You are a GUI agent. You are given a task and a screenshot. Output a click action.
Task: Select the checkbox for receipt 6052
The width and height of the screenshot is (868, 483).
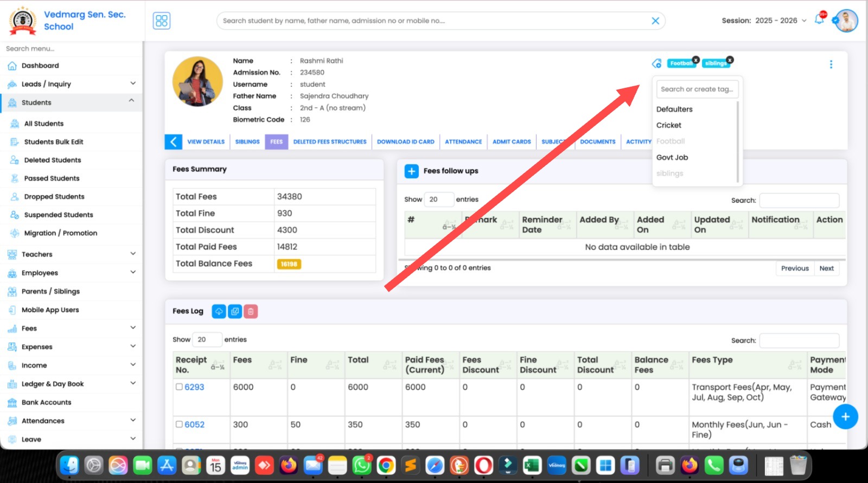click(x=179, y=424)
